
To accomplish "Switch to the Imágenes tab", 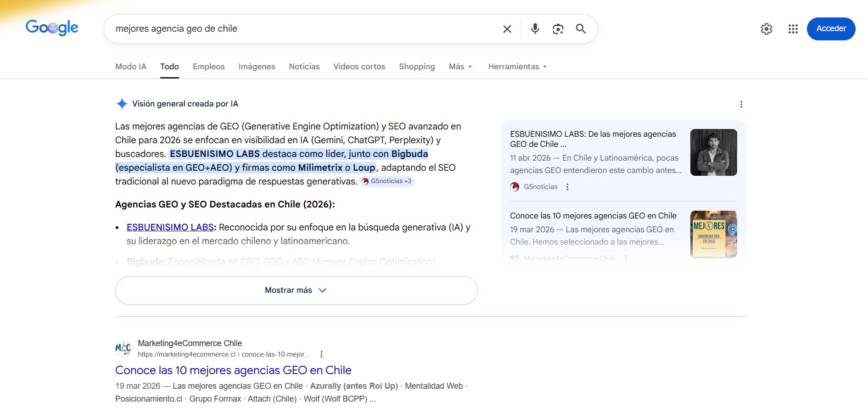I will pyautogui.click(x=257, y=67).
